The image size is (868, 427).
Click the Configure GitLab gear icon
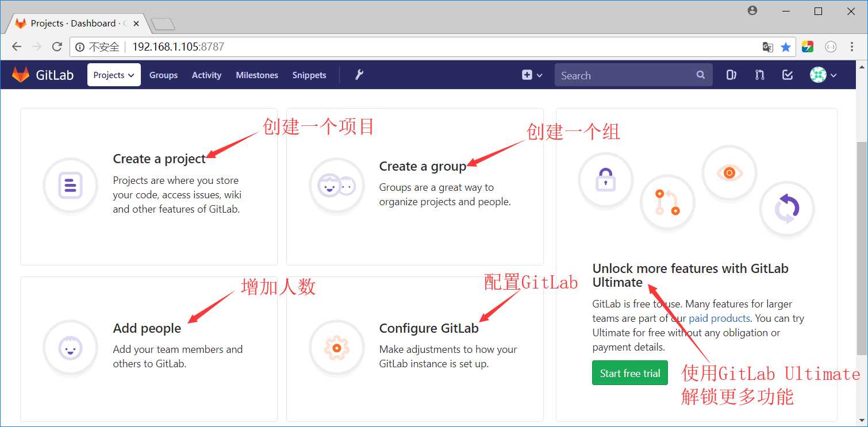point(337,348)
